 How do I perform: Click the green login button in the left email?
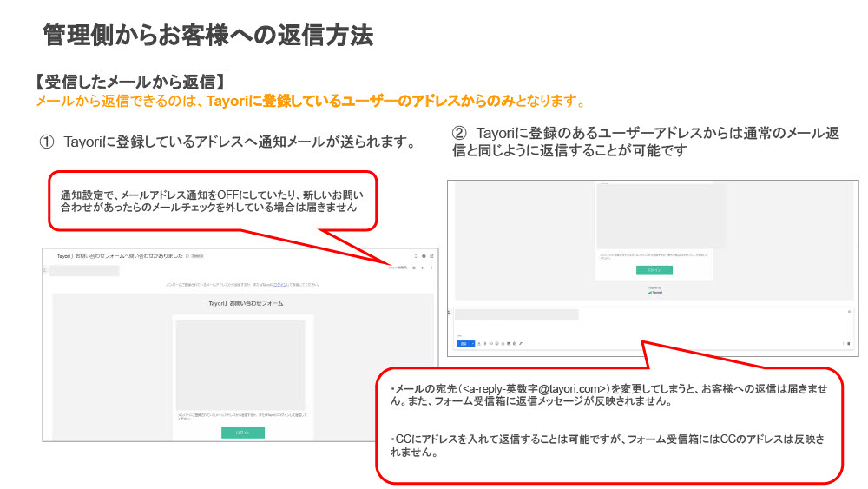click(x=243, y=432)
